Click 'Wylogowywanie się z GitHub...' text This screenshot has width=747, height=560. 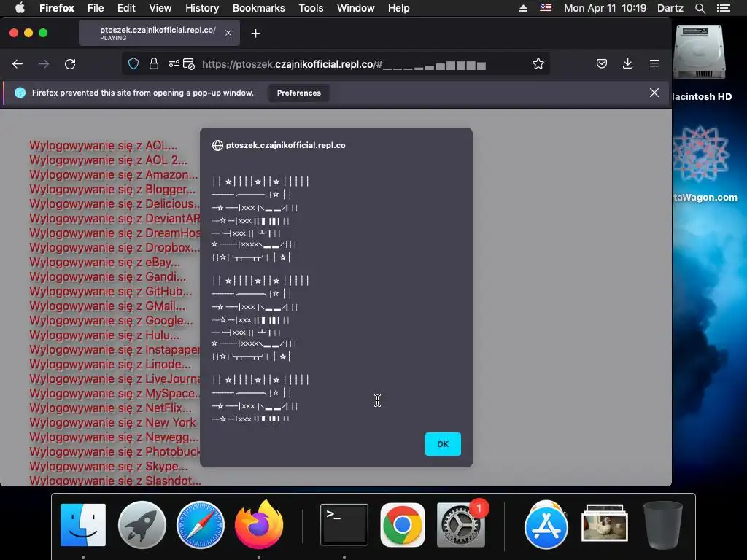click(x=111, y=291)
